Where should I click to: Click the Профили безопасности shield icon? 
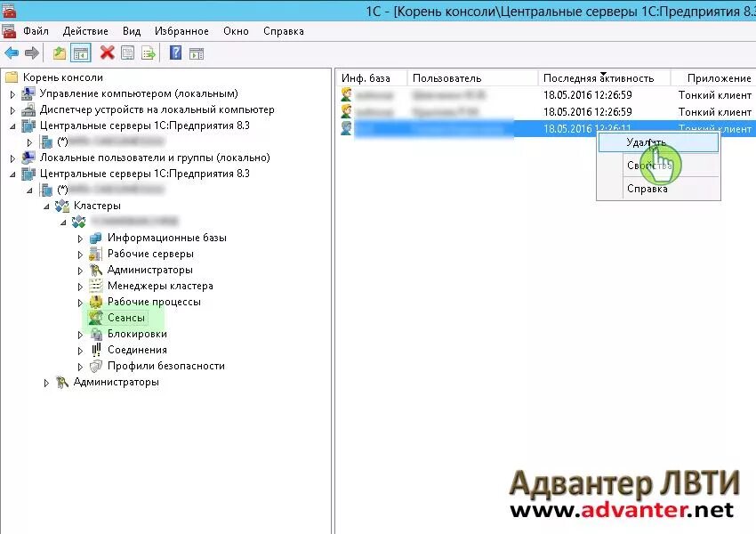point(96,366)
